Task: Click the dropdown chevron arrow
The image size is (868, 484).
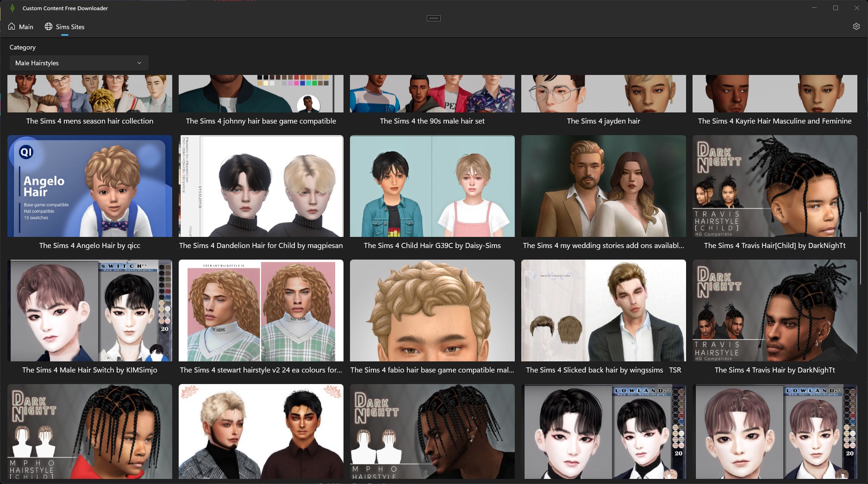Action: [139, 63]
